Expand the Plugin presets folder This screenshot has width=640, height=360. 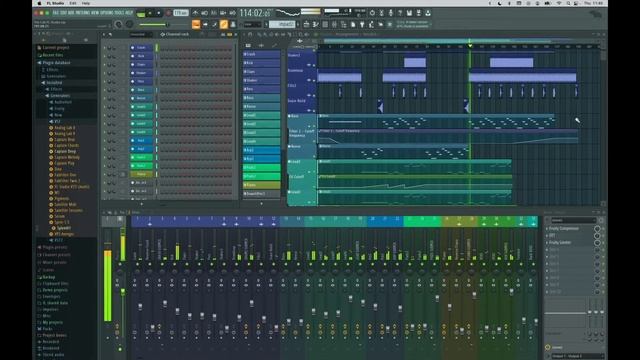pyautogui.click(x=40, y=247)
